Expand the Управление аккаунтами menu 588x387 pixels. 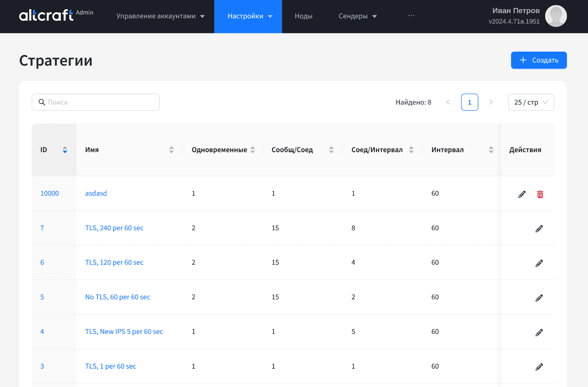[x=160, y=16]
